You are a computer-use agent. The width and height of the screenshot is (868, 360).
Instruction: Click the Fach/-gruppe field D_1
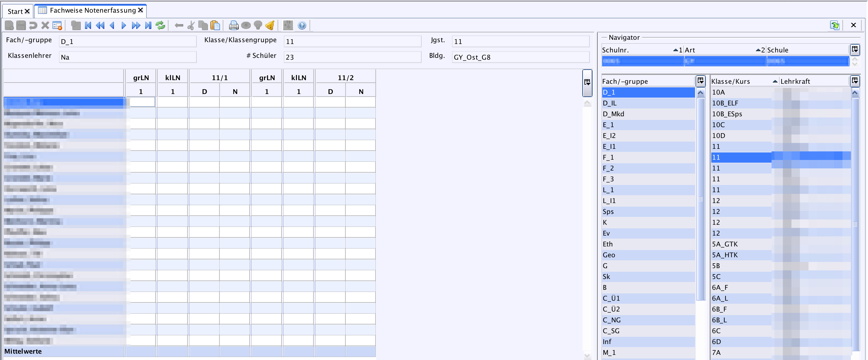[x=127, y=41]
